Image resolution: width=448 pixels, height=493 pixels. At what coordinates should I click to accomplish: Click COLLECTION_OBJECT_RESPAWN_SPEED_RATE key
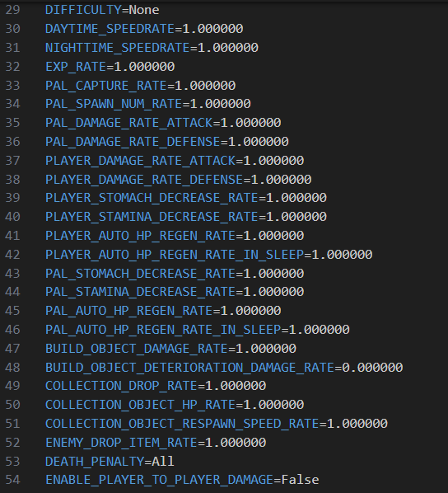click(x=182, y=423)
